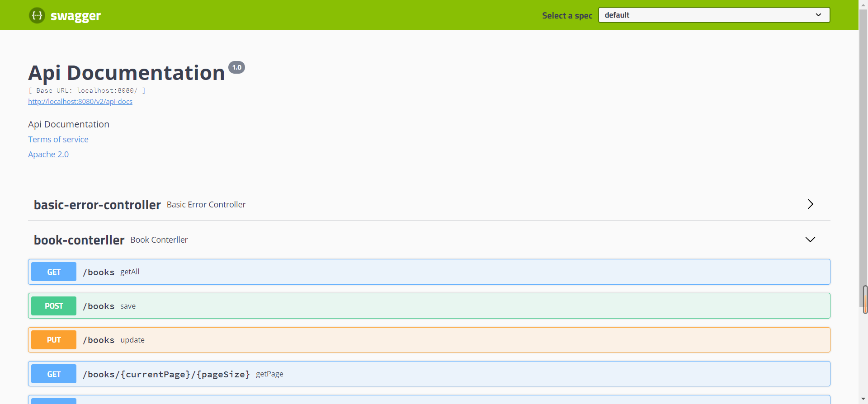Click the PUT badge for update
The image size is (868, 404).
click(x=54, y=340)
